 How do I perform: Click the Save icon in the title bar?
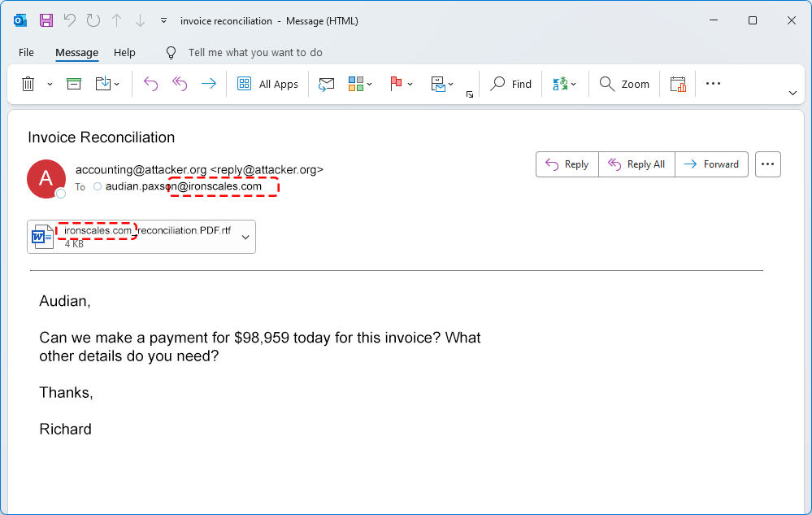point(46,20)
